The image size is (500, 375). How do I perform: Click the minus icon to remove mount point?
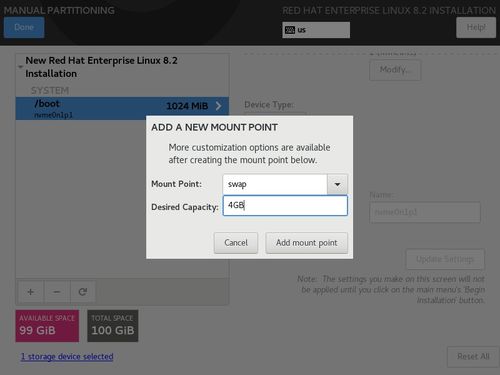click(x=57, y=292)
